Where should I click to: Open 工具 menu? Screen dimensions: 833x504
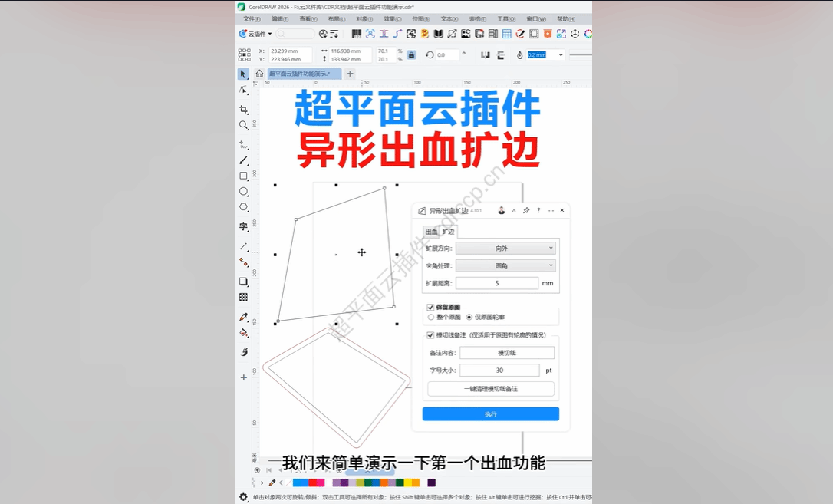(505, 19)
